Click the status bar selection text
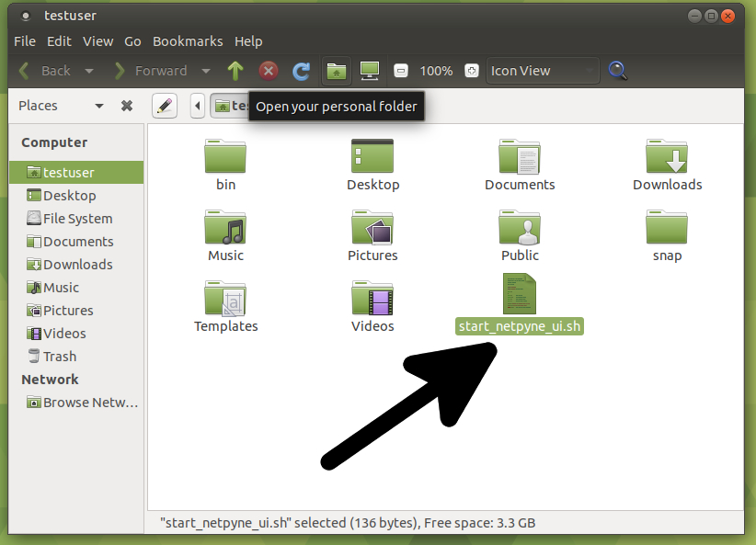756x545 pixels. (348, 523)
